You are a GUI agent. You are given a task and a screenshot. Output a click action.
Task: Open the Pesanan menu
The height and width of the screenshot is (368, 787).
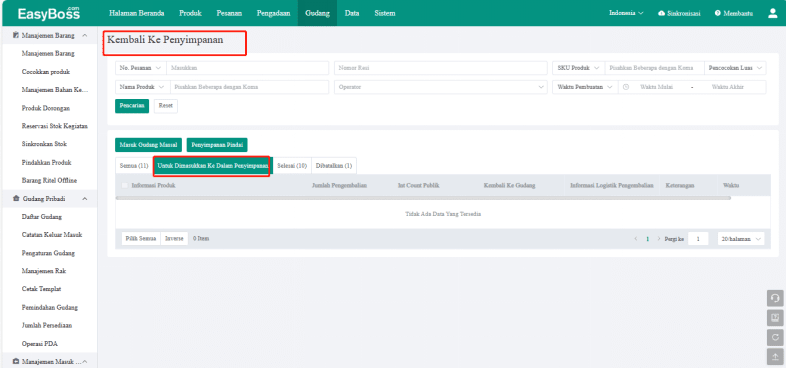coord(230,14)
